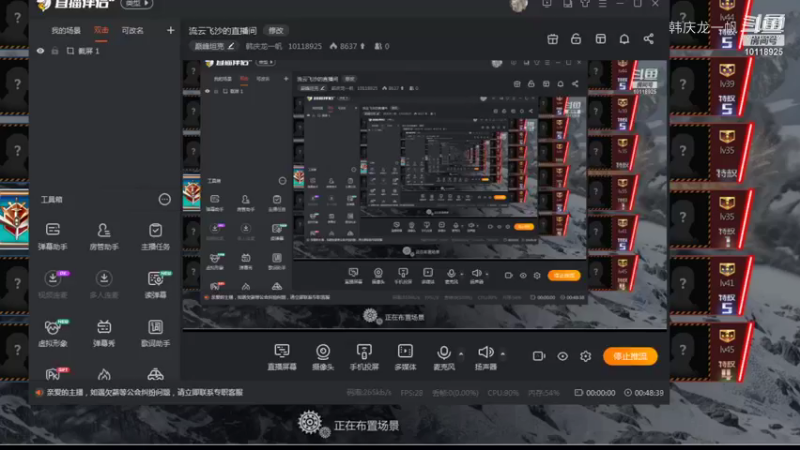Click 修改 to edit room title
The height and width of the screenshot is (450, 800).
[x=276, y=31]
